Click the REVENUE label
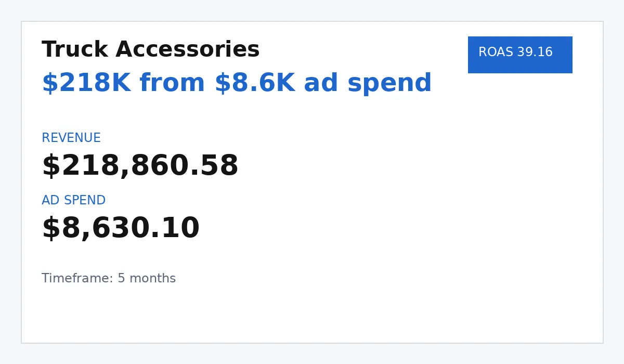The width and height of the screenshot is (624, 364). coord(71,138)
